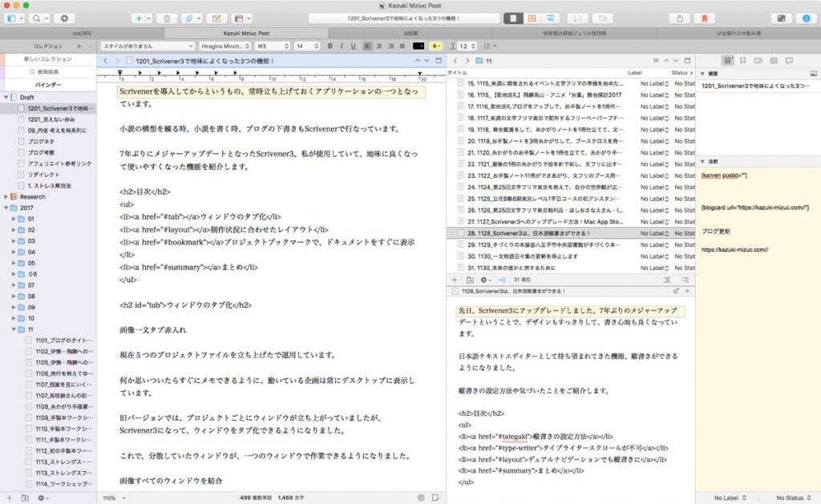This screenshot has height=504, width=821.
Task: Toggle split view in left editor header
Action: pyautogui.click(x=439, y=61)
